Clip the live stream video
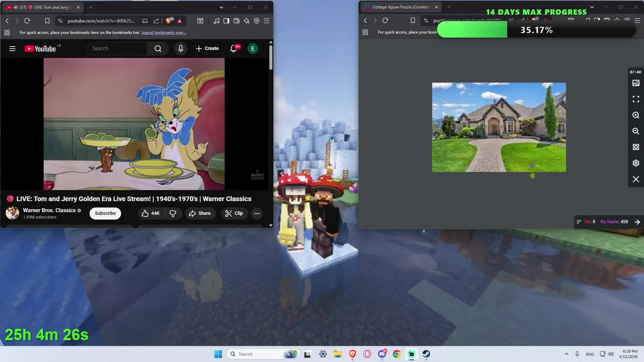The width and height of the screenshot is (644, 362). point(234,213)
